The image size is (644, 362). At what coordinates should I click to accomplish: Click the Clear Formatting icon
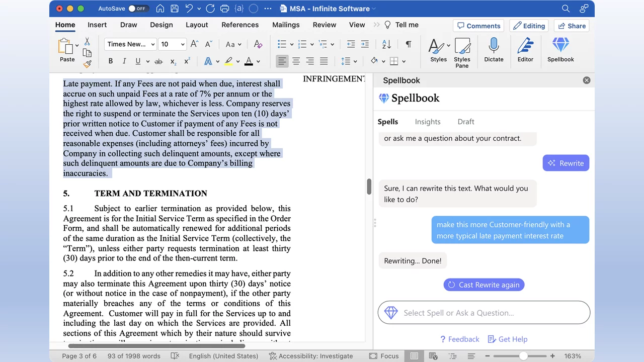point(258,44)
